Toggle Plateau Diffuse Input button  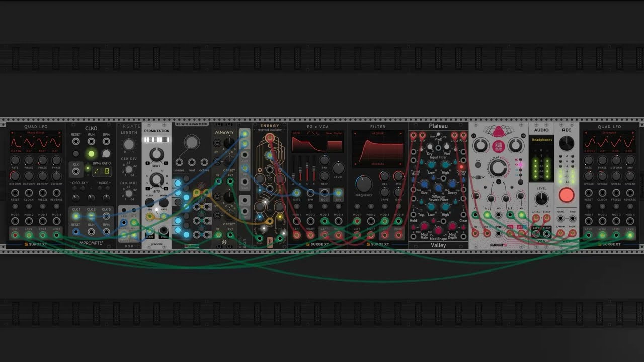point(461,166)
